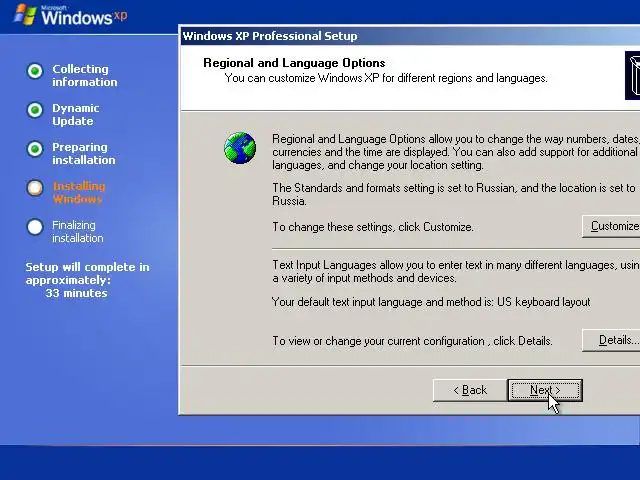Click 'To change these settings, click Customize.' text

click(373, 227)
